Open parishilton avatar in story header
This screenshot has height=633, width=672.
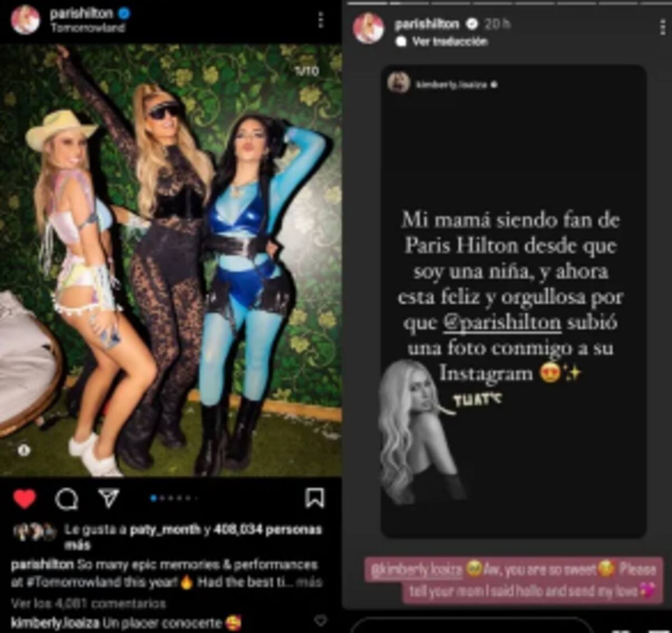tap(368, 29)
